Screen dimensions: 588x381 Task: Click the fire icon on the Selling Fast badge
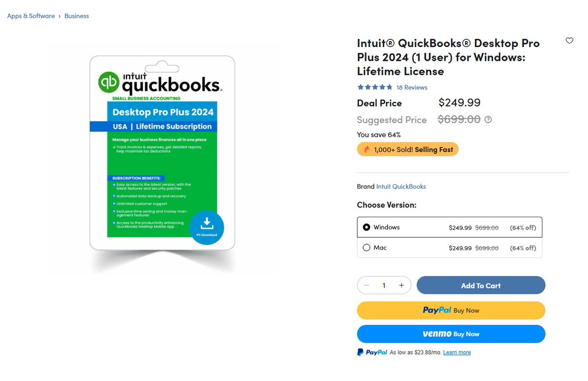point(367,150)
